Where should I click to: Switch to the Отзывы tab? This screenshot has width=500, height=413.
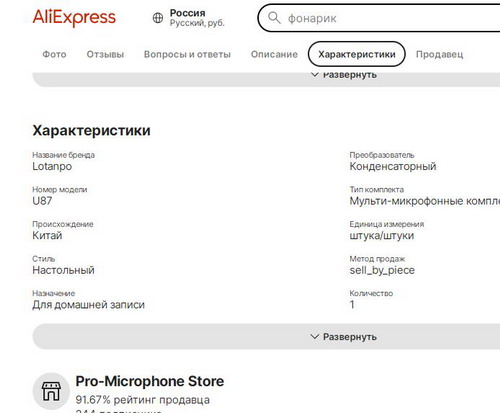pos(105,54)
